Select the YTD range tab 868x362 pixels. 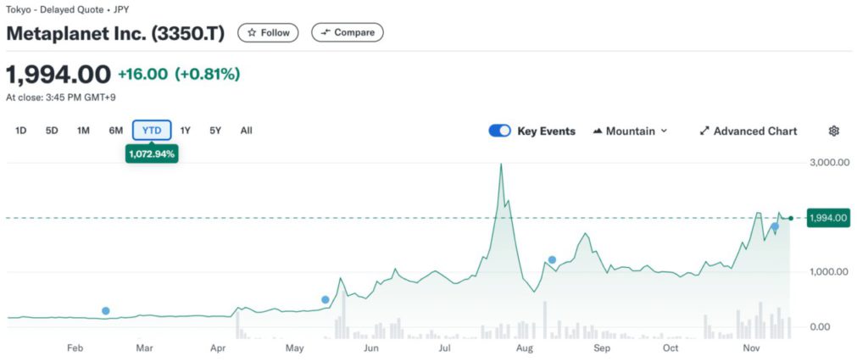(x=152, y=131)
